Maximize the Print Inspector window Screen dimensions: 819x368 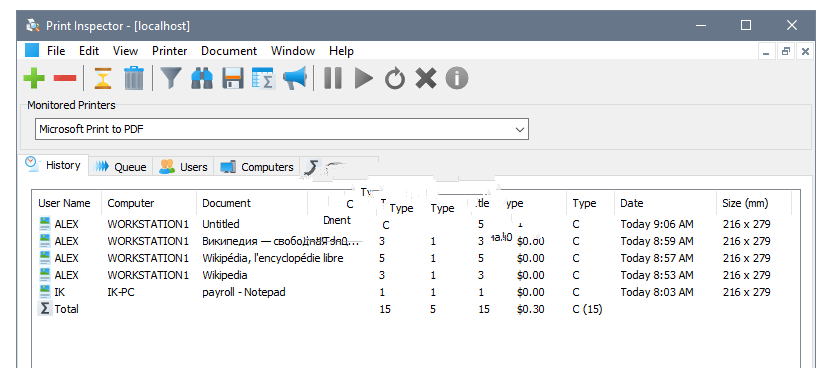tap(746, 25)
